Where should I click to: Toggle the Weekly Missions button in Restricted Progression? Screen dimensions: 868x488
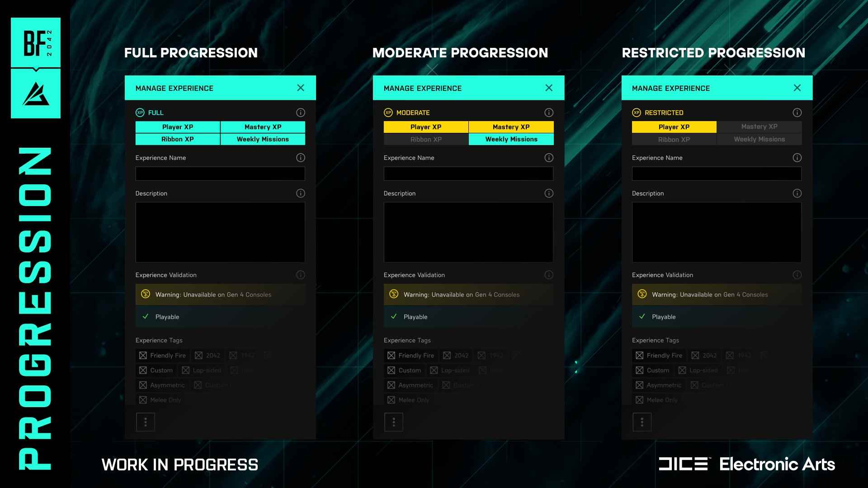click(x=759, y=139)
